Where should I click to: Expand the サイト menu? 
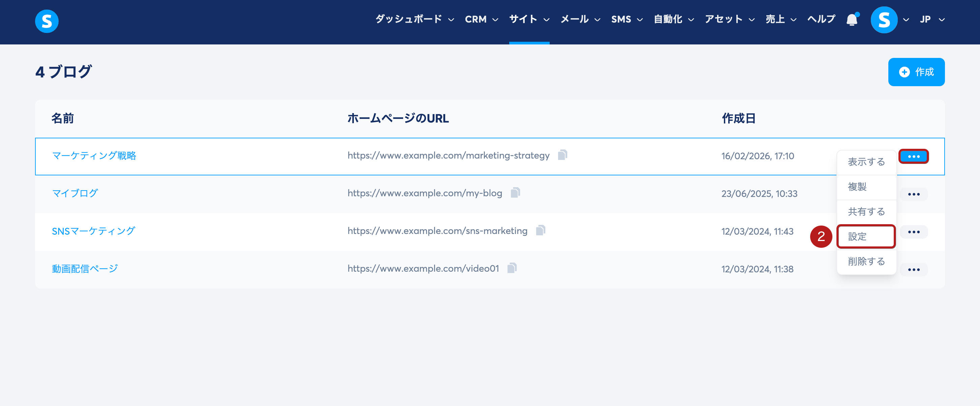click(529, 19)
